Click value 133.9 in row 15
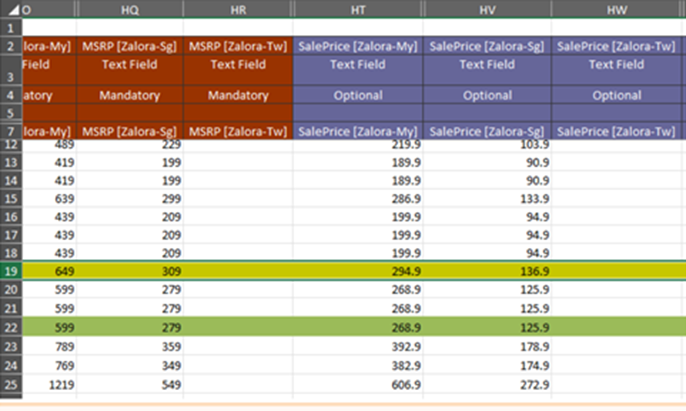Image resolution: width=686 pixels, height=411 pixels. (535, 199)
